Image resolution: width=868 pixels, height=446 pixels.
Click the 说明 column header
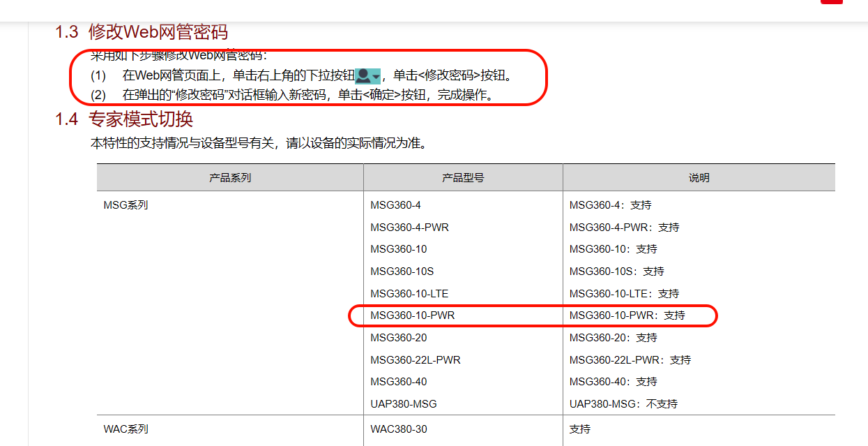699,178
